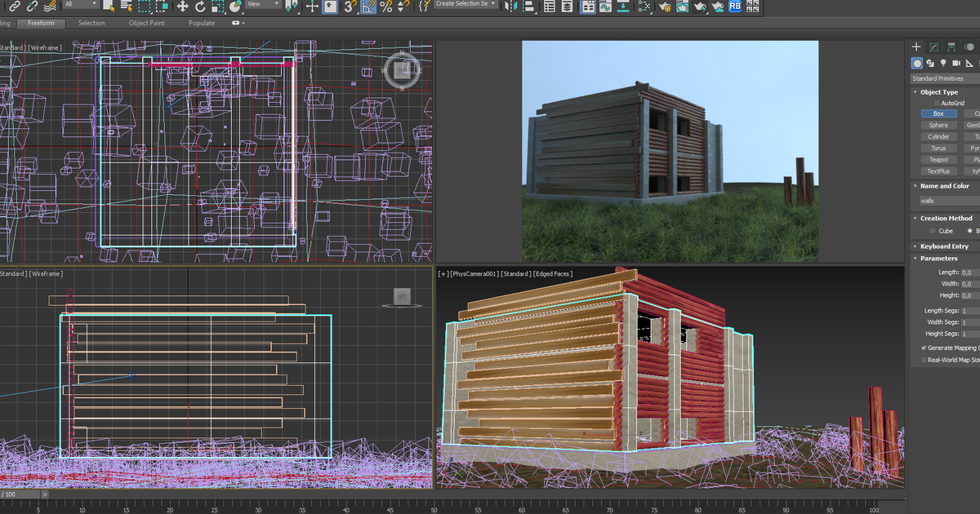Click the ViewCube in the top-left viewport

pos(401,71)
